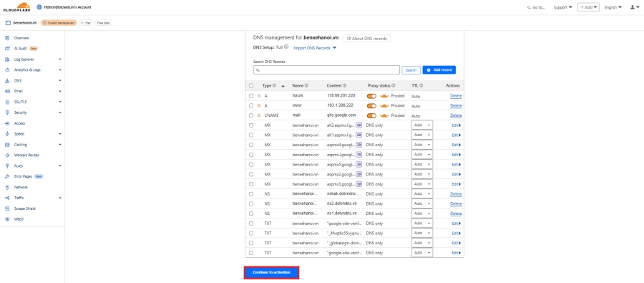
Task: Click the Speed lightning icon
Action: point(7,134)
